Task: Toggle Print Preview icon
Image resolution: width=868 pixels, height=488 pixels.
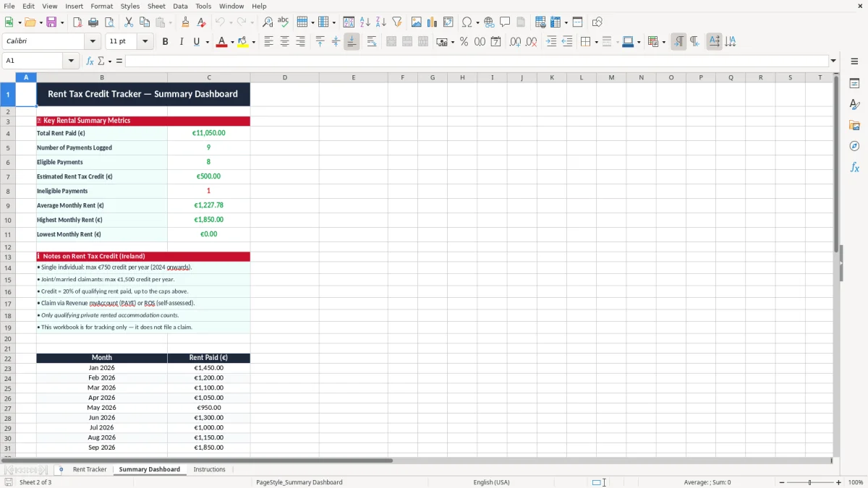Action: [109, 22]
